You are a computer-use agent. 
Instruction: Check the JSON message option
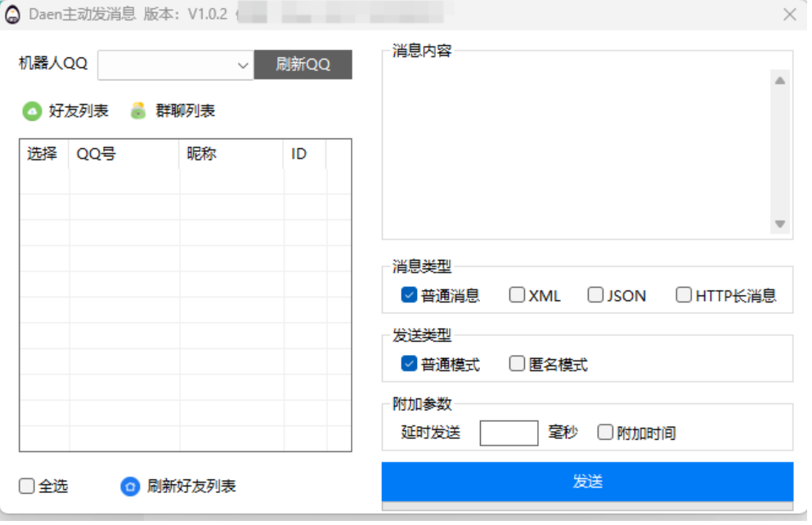(595, 295)
